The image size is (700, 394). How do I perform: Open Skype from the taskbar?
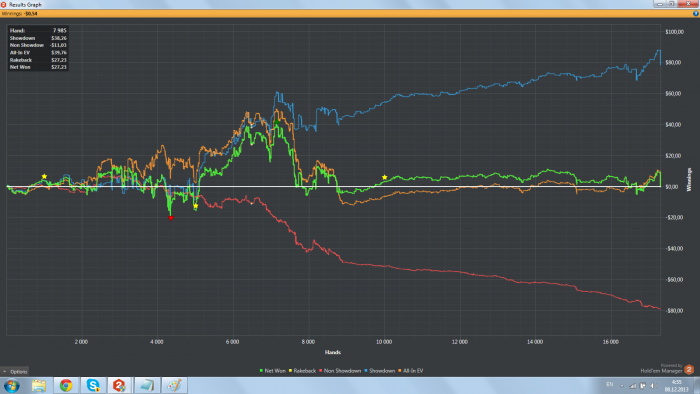(x=93, y=386)
